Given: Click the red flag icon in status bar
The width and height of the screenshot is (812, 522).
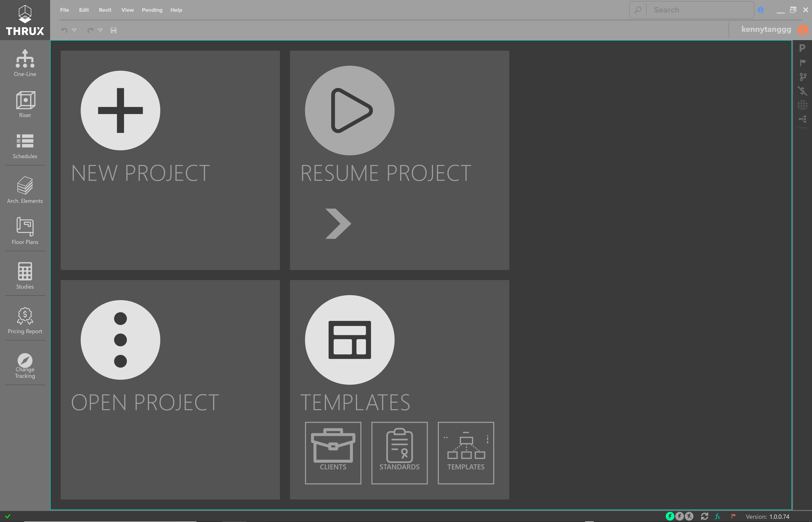Looking at the screenshot, I should click(733, 516).
